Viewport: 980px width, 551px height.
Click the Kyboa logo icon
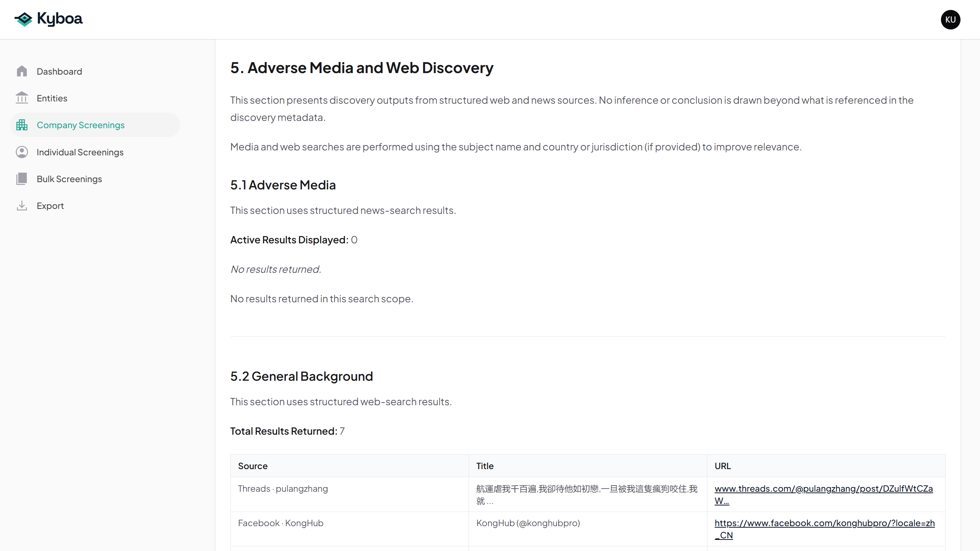(x=23, y=19)
